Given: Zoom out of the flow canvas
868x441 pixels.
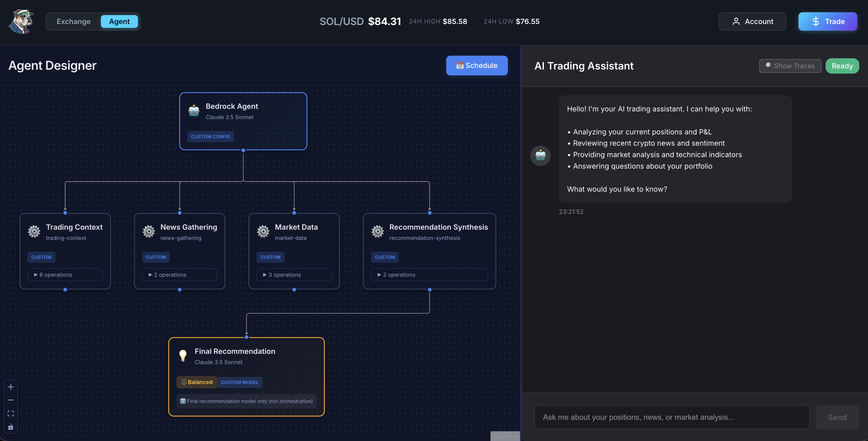Looking at the screenshot, I should coord(11,400).
